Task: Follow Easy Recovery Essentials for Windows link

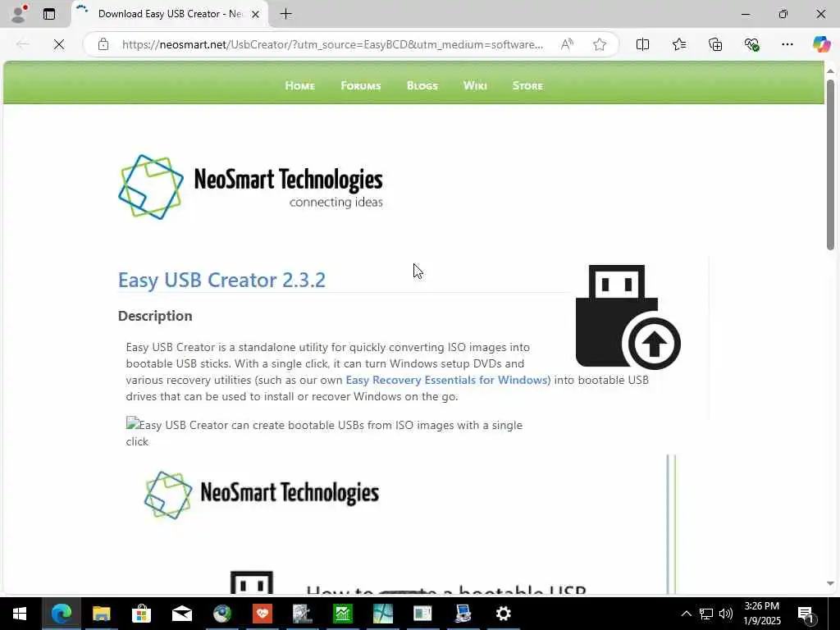Action: 446,381
